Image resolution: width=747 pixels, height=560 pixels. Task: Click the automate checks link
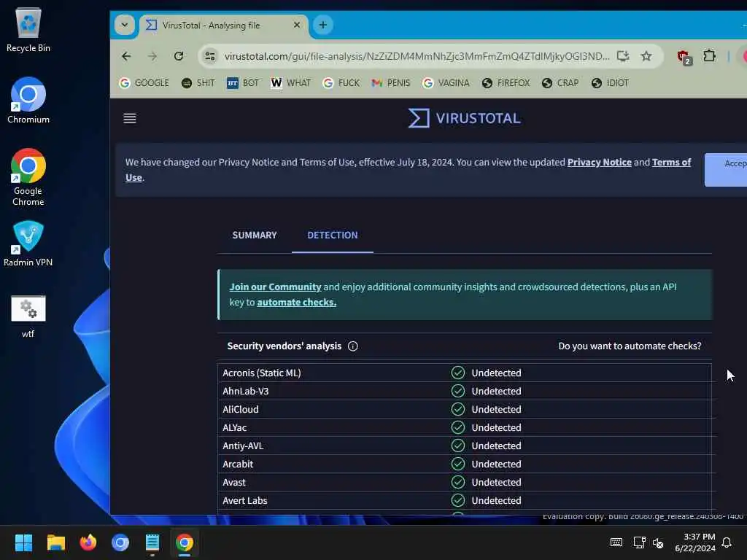(x=296, y=303)
